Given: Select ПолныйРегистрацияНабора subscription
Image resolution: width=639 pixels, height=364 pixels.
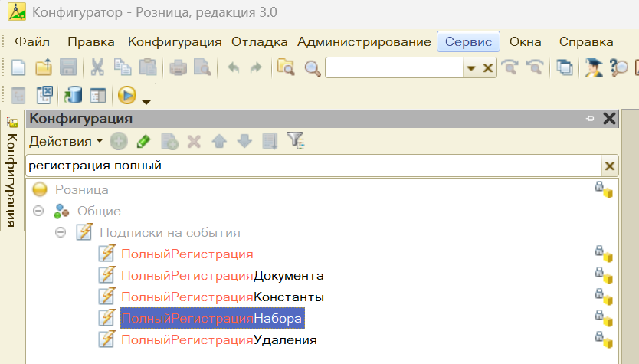Looking at the screenshot, I should tap(212, 318).
